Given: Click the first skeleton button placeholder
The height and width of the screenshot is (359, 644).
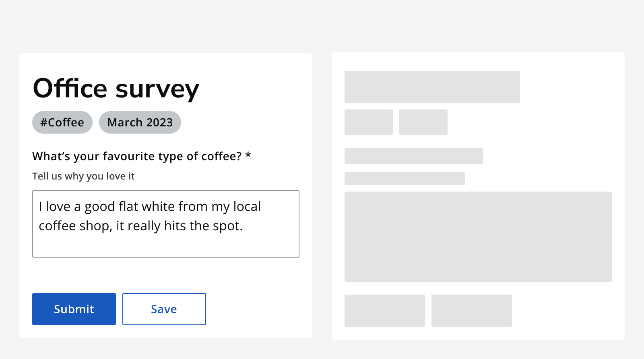Looking at the screenshot, I should pyautogui.click(x=385, y=311).
